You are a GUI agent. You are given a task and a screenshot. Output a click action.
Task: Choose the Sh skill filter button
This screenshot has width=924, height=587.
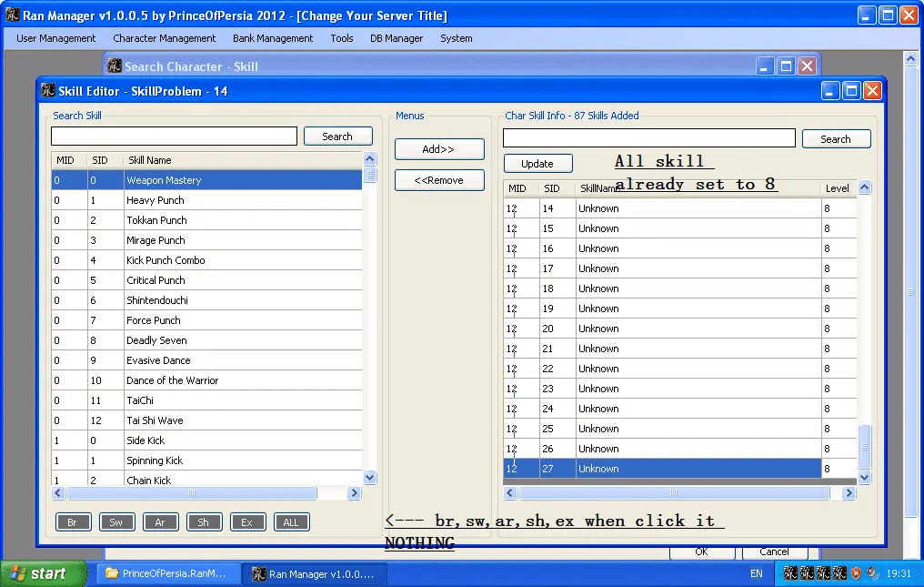tap(204, 522)
